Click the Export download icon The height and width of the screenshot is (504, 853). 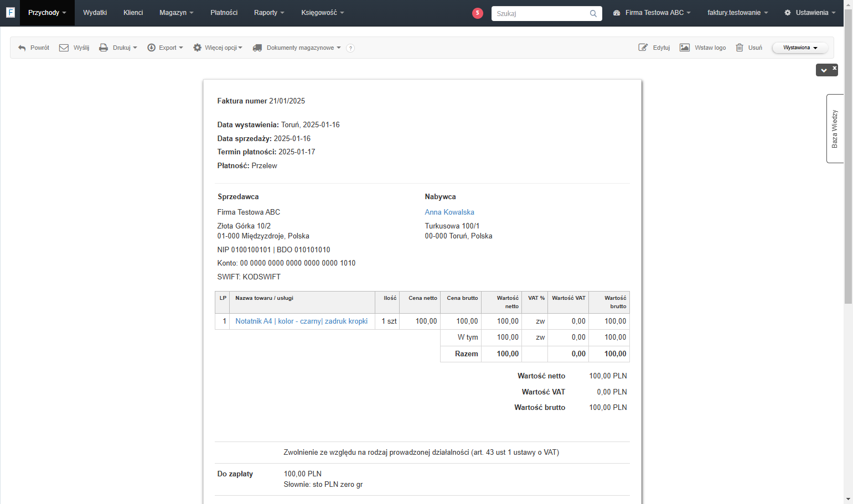(151, 48)
